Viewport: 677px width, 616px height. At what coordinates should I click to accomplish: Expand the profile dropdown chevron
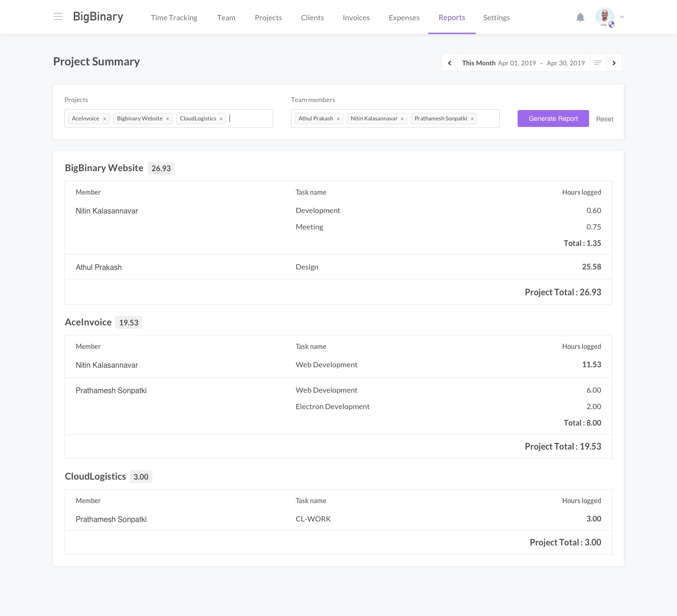coord(622,17)
